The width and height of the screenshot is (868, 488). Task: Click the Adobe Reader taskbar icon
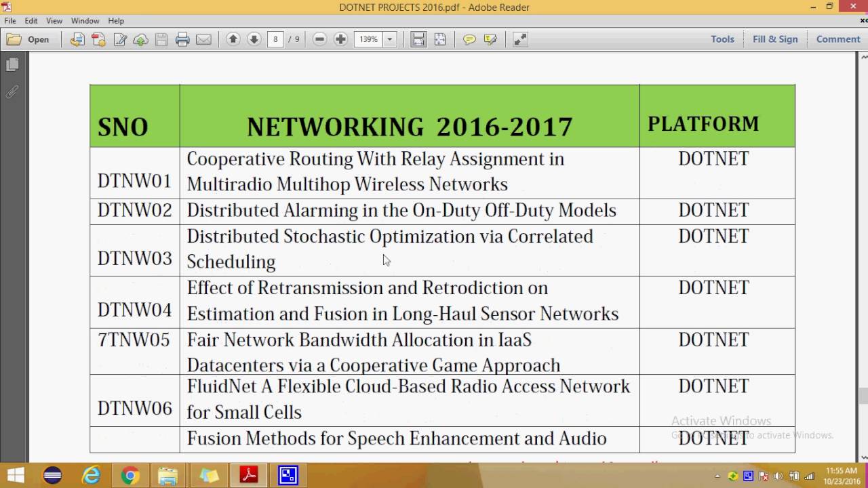[248, 476]
